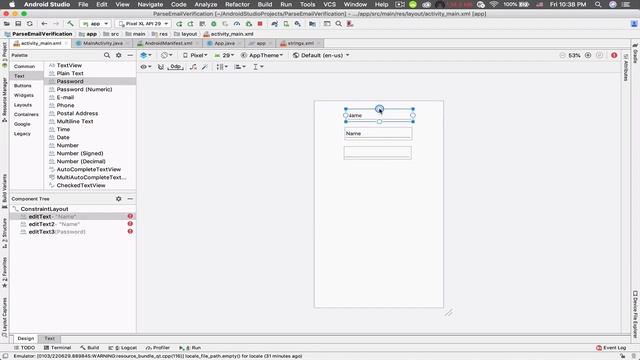The width and height of the screenshot is (640, 360).
Task: Select ConstraintLayout in Component Tree
Action: (x=44, y=209)
